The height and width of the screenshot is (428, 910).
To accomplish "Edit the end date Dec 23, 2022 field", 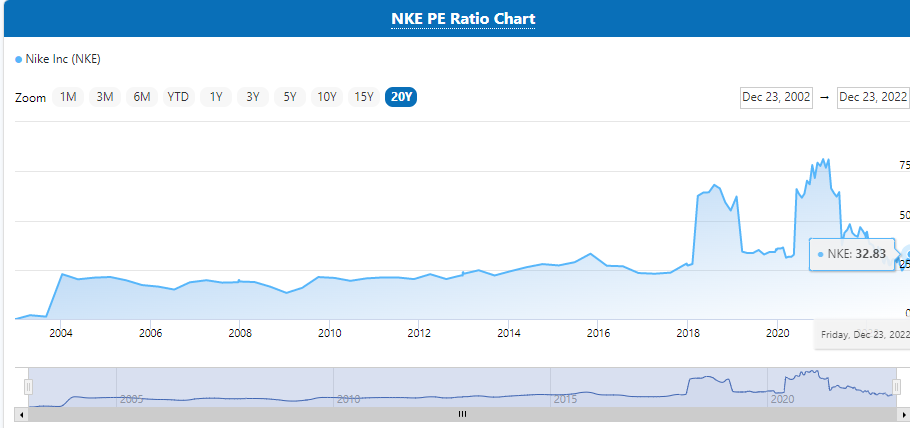I will click(x=873, y=97).
